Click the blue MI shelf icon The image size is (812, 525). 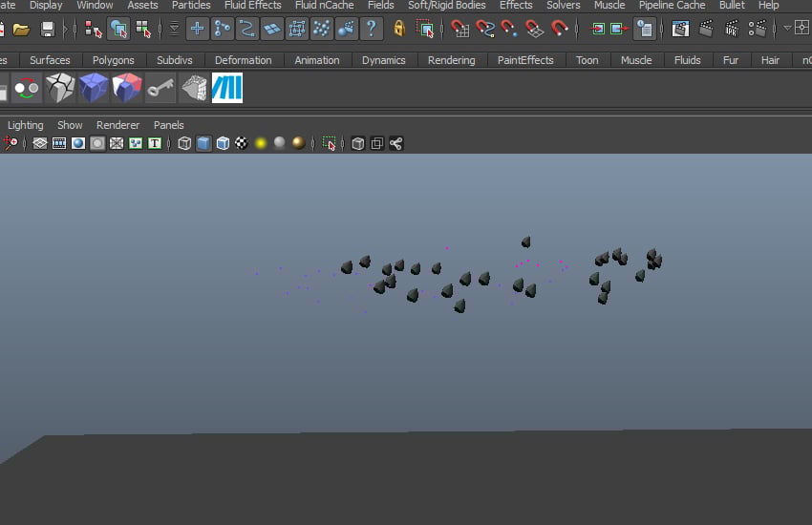click(x=227, y=89)
